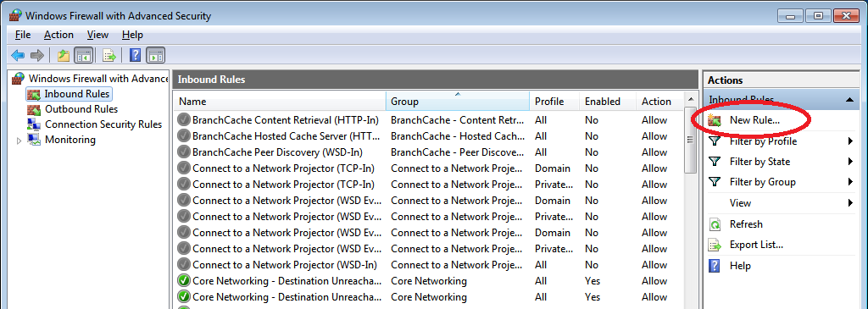Click BranchCache - Peer Discove... group cell

point(457,152)
